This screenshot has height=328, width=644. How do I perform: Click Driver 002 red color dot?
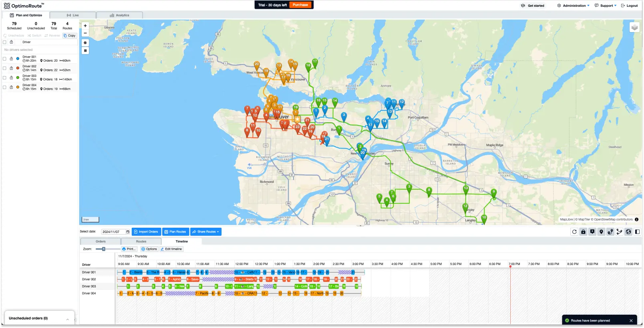18,68
